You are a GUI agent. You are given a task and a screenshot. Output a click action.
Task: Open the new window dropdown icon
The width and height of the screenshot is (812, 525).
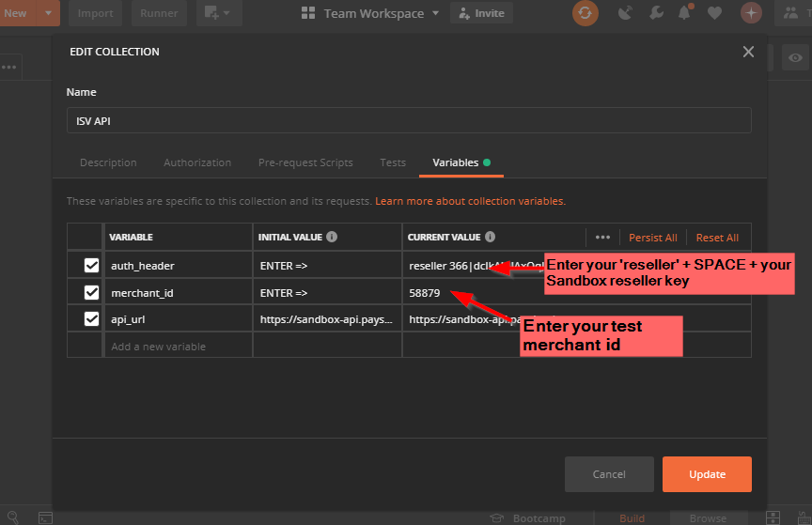point(219,13)
